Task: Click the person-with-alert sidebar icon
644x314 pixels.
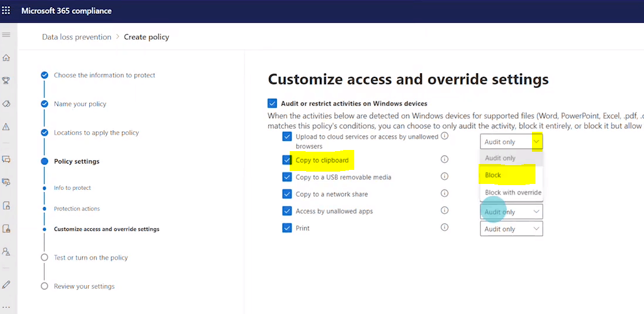Action: 6,251
